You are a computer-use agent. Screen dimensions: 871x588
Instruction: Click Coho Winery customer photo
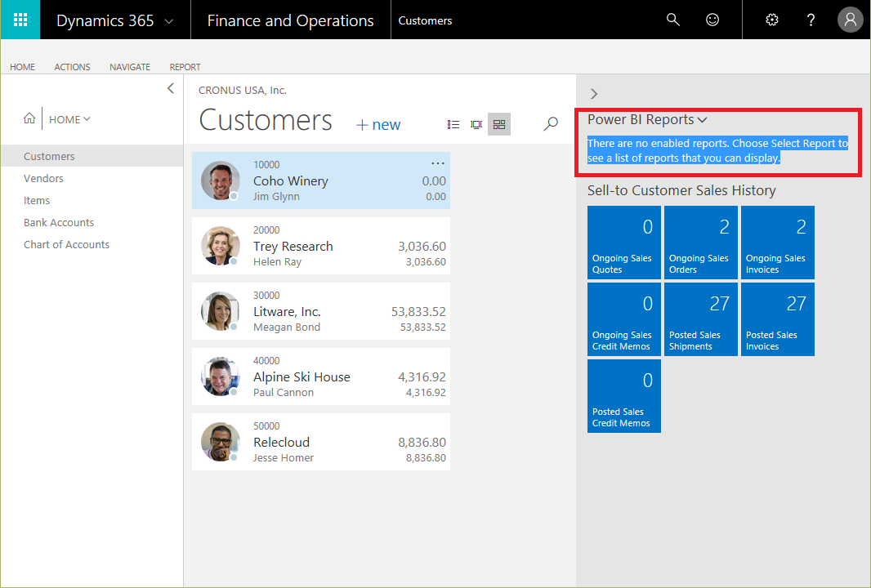(x=221, y=180)
